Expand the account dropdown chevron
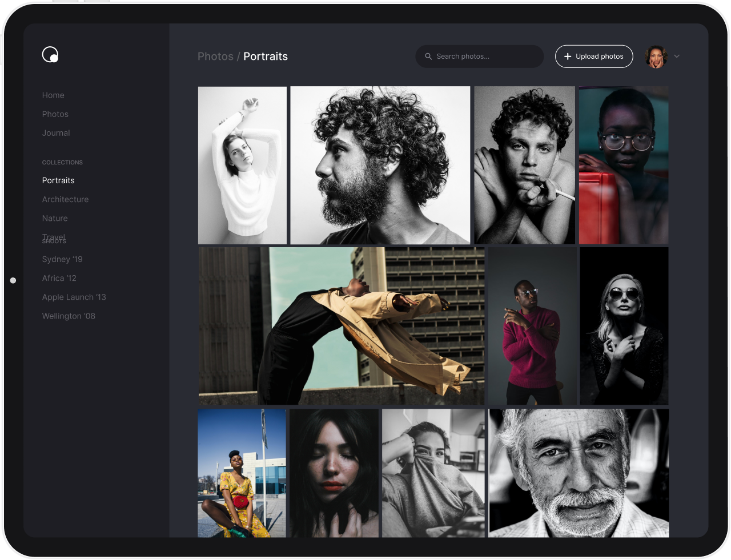Screen dimensions: 731x560 677,57
